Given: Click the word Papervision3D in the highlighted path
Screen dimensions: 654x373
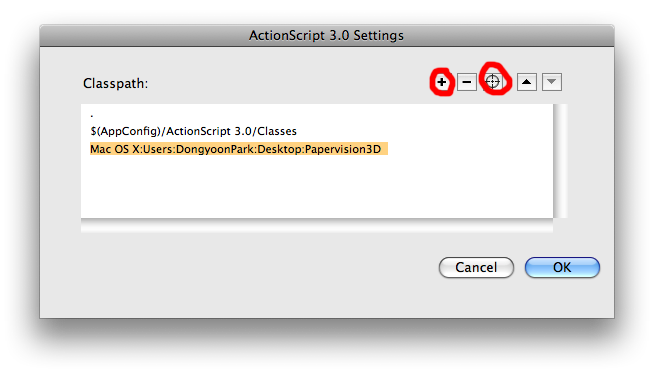Looking at the screenshot, I should [x=343, y=149].
